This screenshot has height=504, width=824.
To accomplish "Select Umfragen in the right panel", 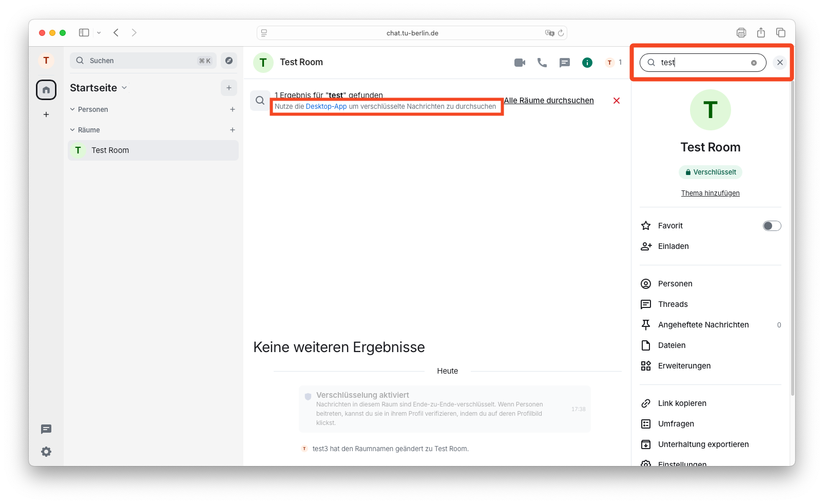I will (676, 424).
